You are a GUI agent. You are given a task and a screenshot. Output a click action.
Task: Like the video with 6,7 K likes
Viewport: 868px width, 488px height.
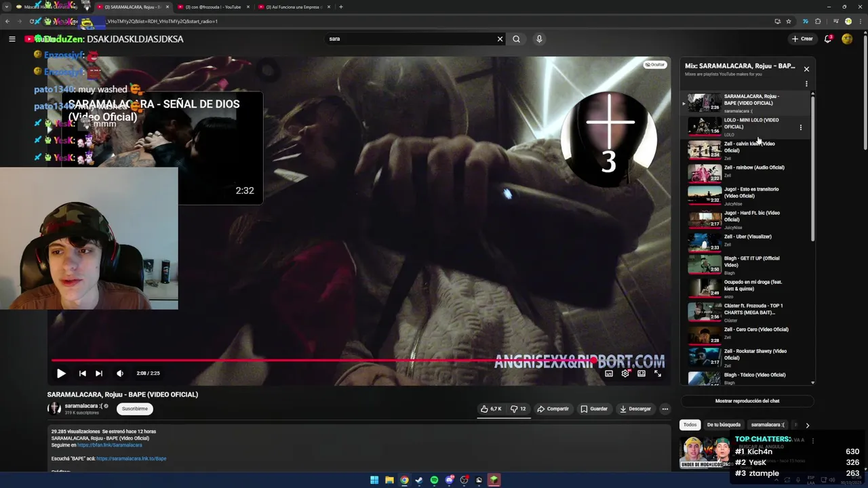pos(492,409)
